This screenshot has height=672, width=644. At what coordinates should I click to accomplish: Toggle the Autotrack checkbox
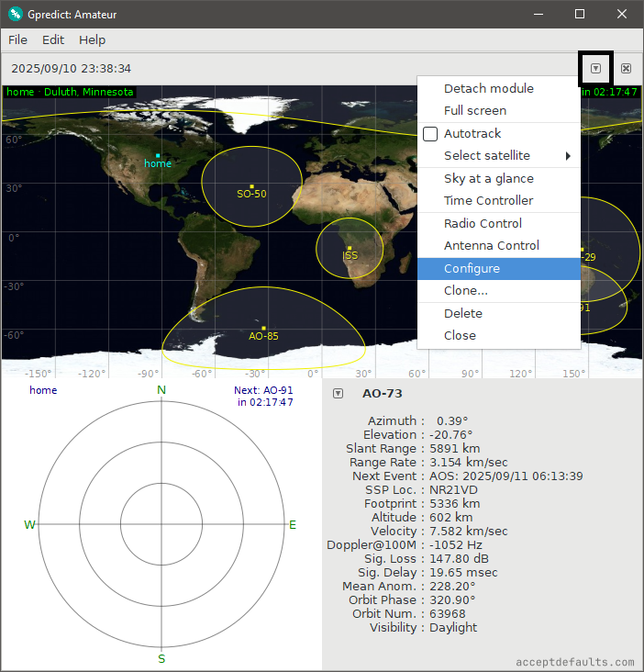coord(430,134)
